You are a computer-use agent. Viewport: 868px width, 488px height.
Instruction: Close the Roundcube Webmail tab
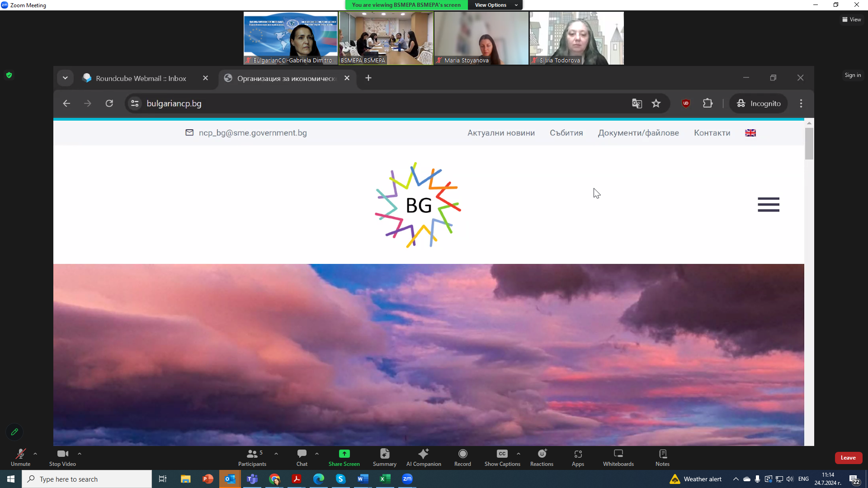coord(206,78)
